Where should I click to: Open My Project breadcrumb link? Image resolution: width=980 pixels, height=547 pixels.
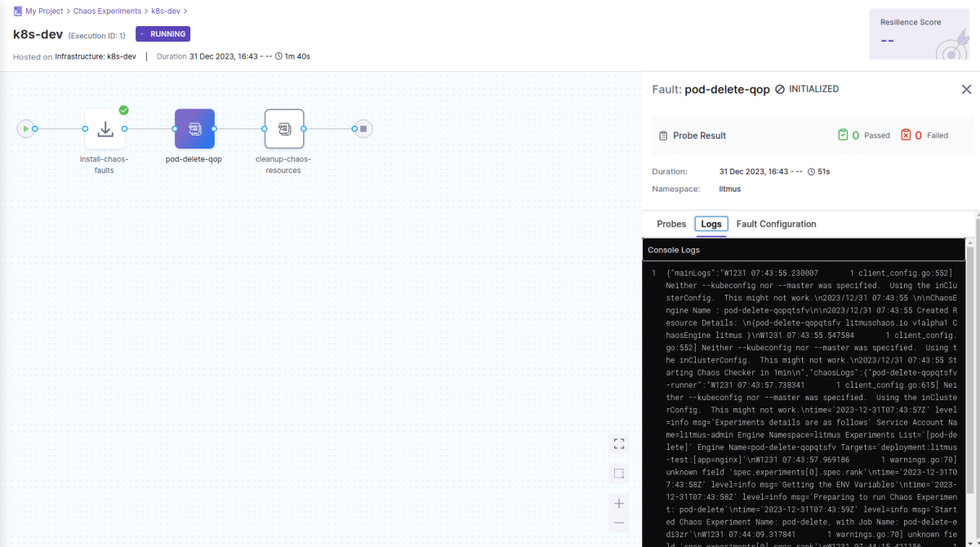tap(44, 11)
